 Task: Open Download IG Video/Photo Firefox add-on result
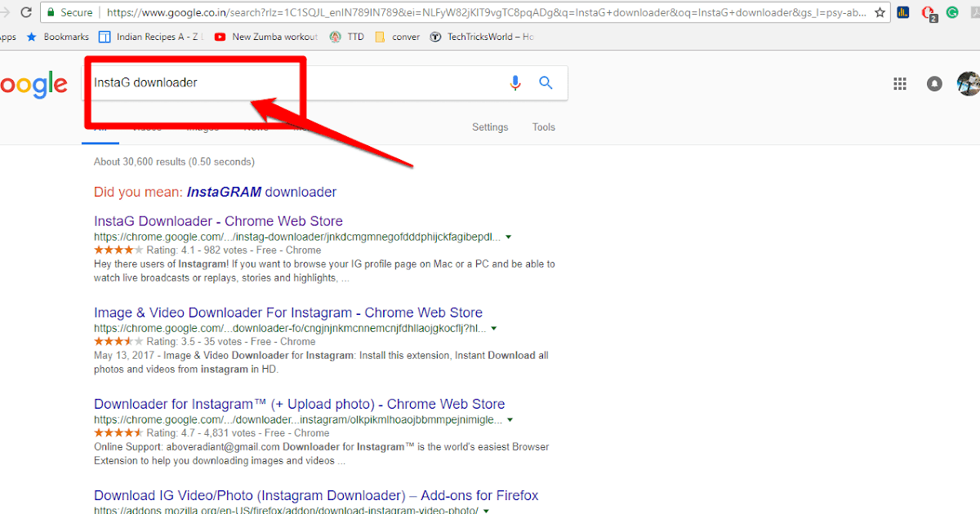click(316, 495)
